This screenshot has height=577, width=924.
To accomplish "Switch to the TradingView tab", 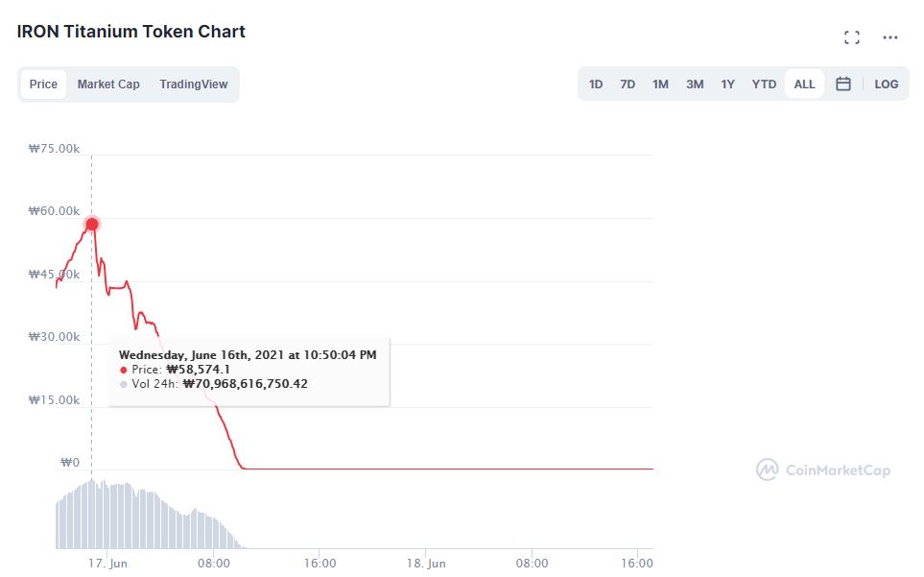I will pyautogui.click(x=193, y=84).
